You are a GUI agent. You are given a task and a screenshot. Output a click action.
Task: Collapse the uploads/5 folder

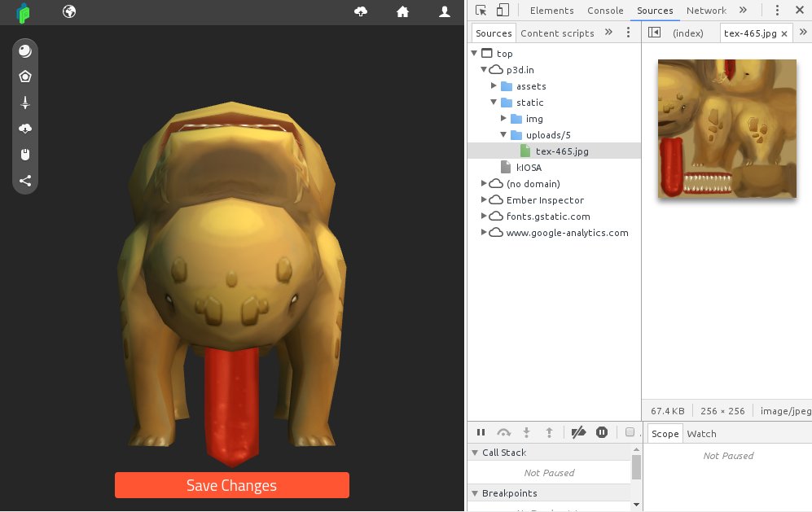click(x=503, y=134)
